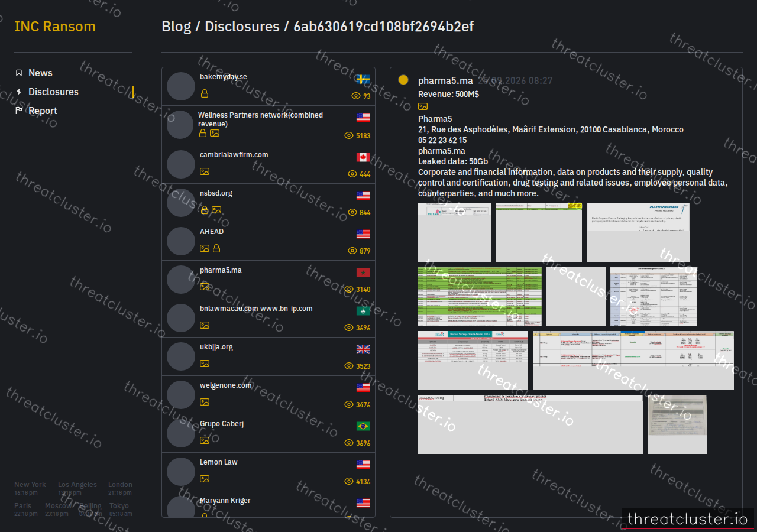Open the Report section

[43, 111]
